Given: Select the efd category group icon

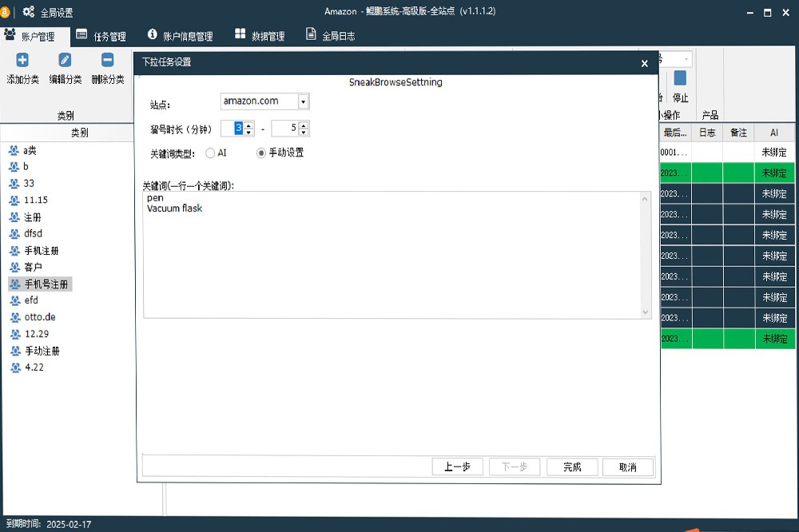Looking at the screenshot, I should [x=15, y=300].
